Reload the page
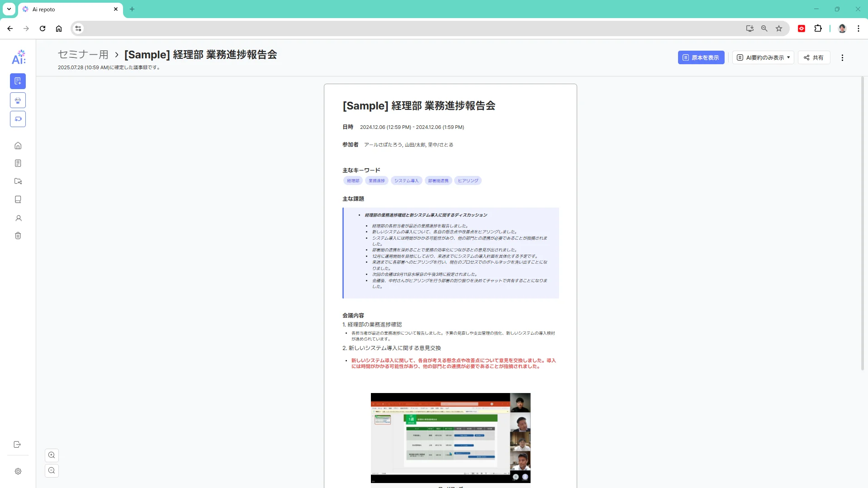868x488 pixels. coord(43,28)
